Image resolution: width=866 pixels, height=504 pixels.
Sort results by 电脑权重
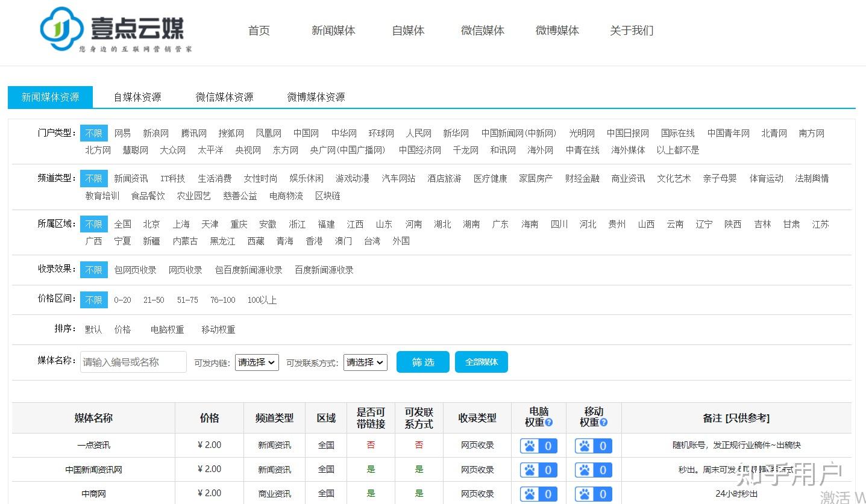pyautogui.click(x=168, y=329)
